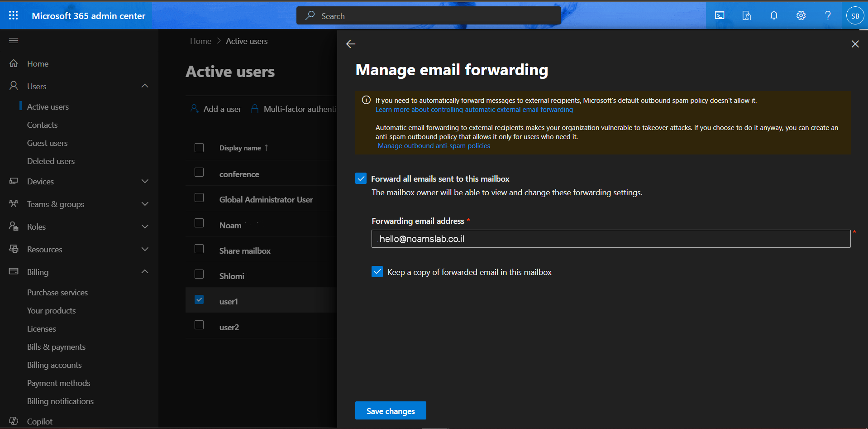Viewport: 868px width, 429px height.
Task: Open Billing accounts in sidebar
Action: point(54,365)
